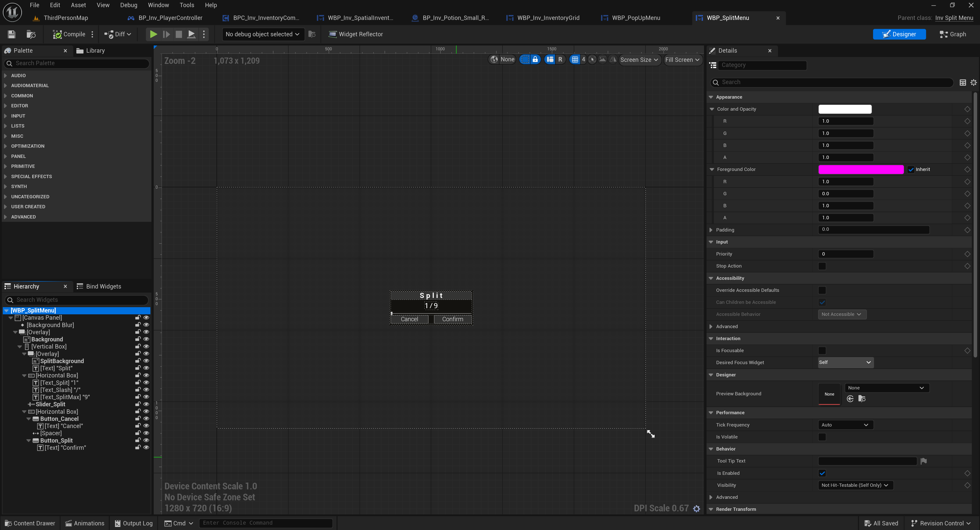Open the Screen Size dropdown
The image size is (980, 530).
639,60
